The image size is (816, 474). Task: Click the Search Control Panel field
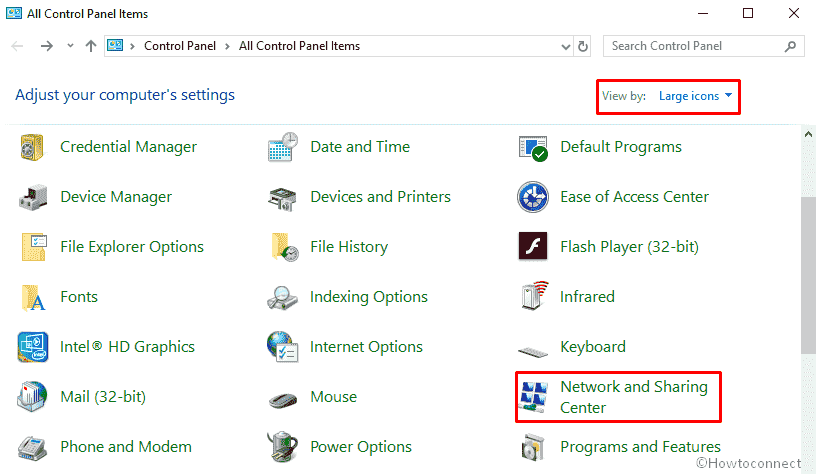point(704,46)
